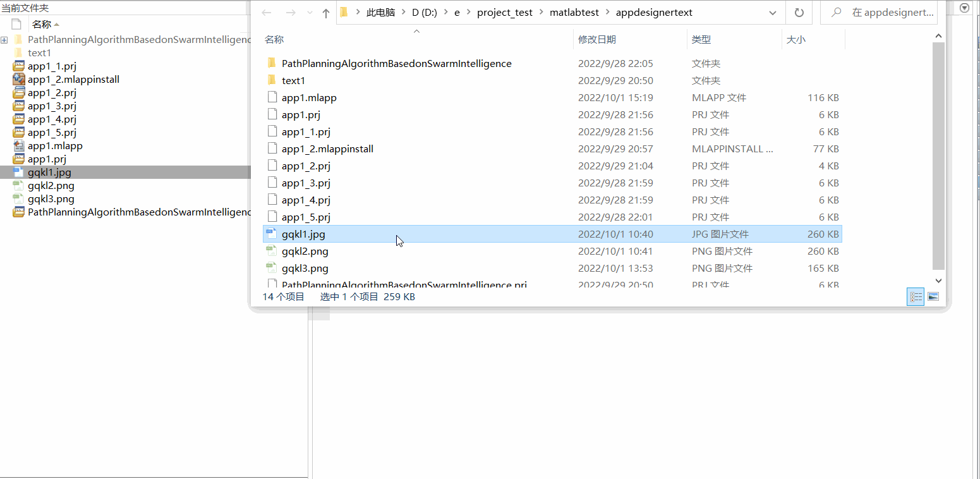This screenshot has width=980, height=479.
Task: Select text1 folder icon in Explorer
Action: [x=272, y=80]
